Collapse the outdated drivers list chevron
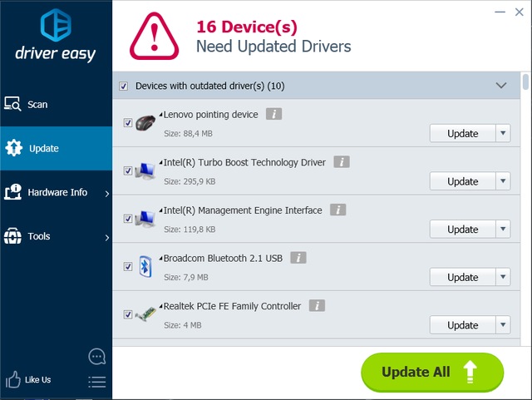This screenshot has width=532, height=400. [501, 86]
